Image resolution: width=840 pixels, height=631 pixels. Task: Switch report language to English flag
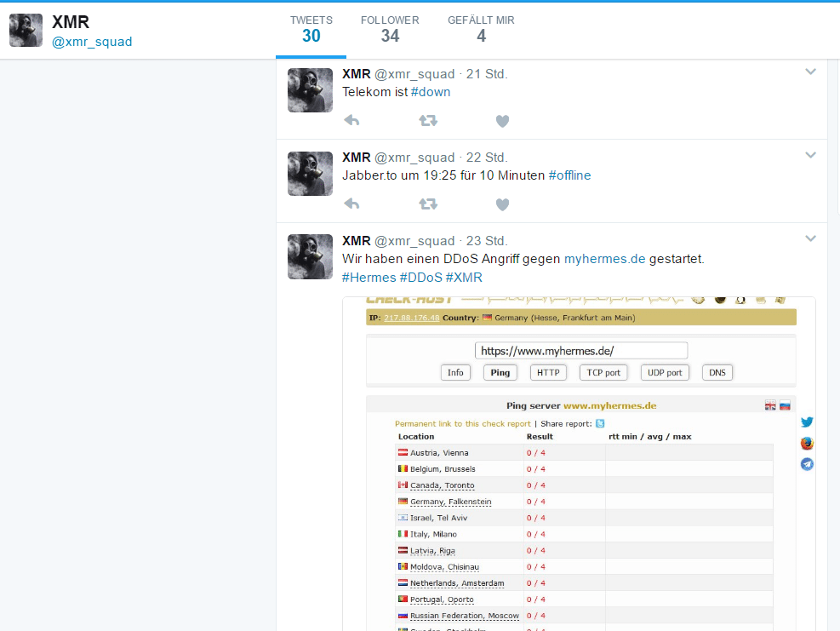(770, 405)
